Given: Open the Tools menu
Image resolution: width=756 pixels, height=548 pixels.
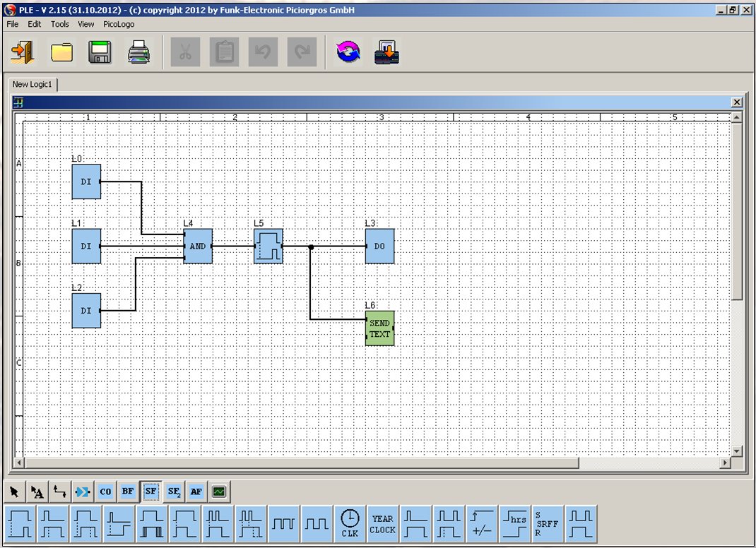Looking at the screenshot, I should 60,24.
